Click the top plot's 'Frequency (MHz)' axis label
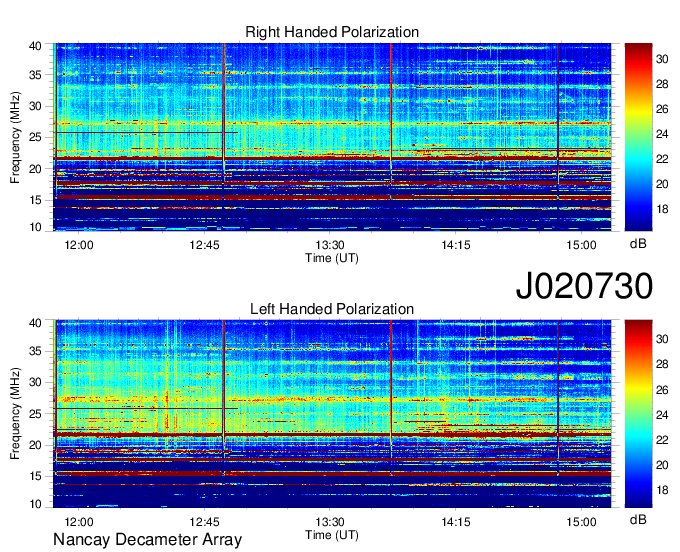The height and width of the screenshot is (552, 680). pyautogui.click(x=15, y=137)
